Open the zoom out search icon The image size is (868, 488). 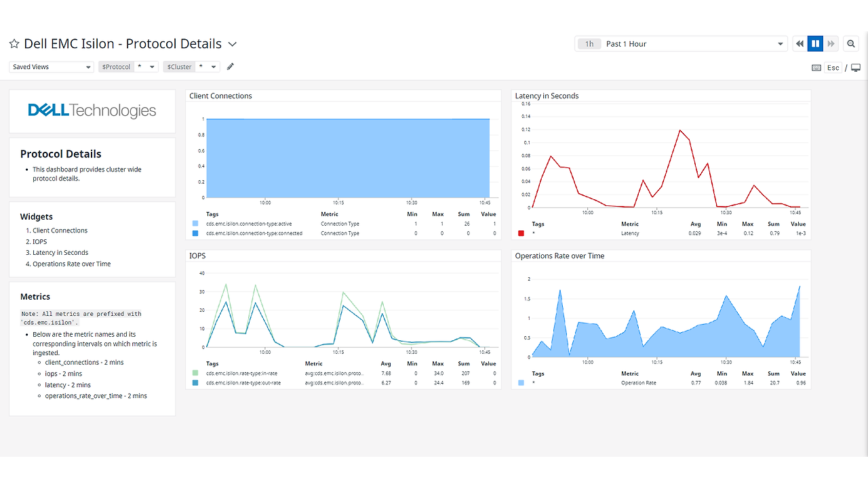pos(851,44)
